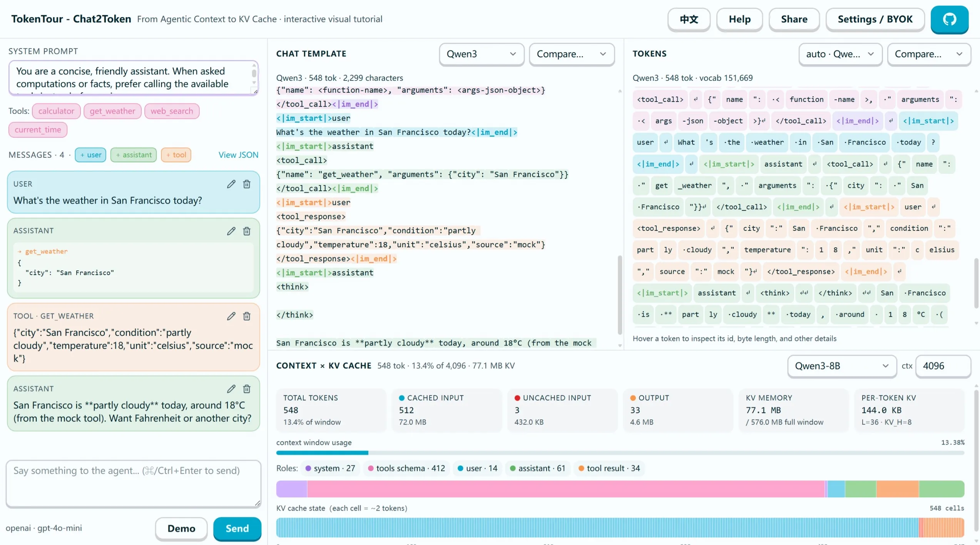The height and width of the screenshot is (545, 980).
Task: Open the auto Qwen tokenizer dropdown
Action: (x=840, y=54)
